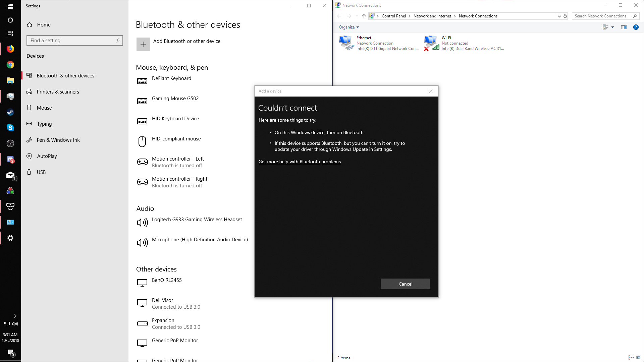Select the Wi-Fi adapter icon
Screen dimensions: 644x362
coord(431,43)
